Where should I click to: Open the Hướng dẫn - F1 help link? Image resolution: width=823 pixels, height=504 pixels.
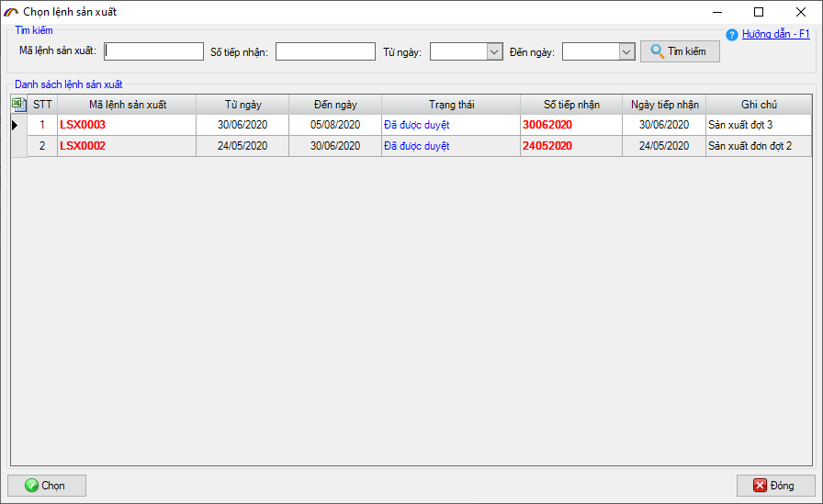pos(776,34)
